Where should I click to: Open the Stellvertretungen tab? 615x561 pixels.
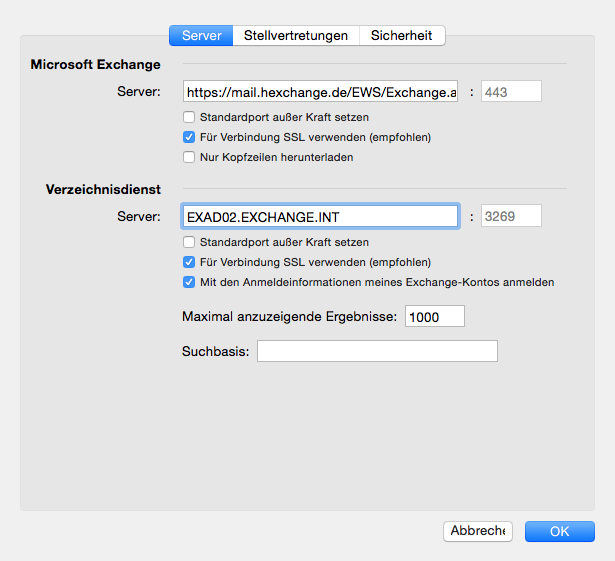point(296,36)
